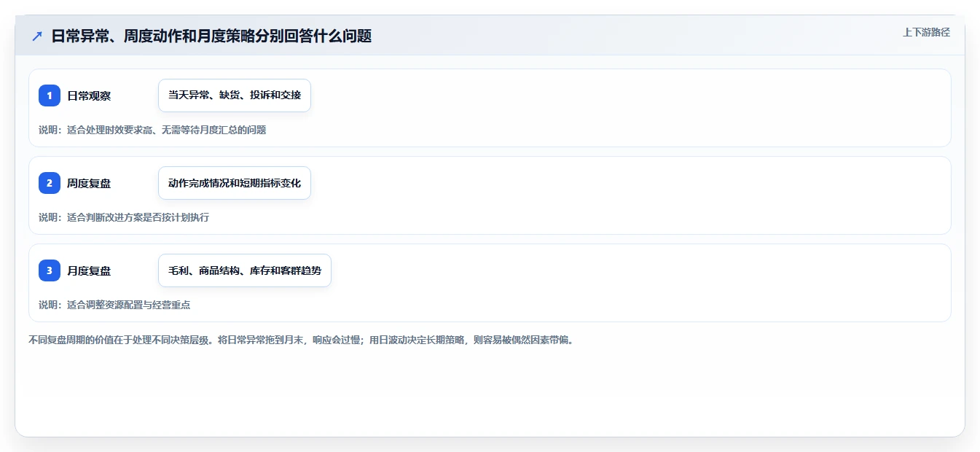980x452 pixels.
Task: Click the step 2 number badge
Action: pos(50,183)
